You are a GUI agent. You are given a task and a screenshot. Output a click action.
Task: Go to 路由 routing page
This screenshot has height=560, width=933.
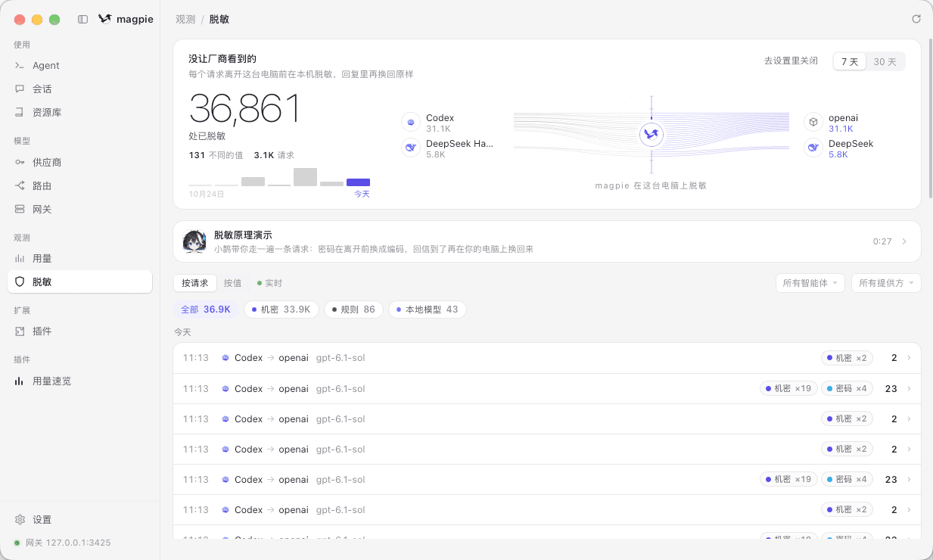(x=79, y=185)
